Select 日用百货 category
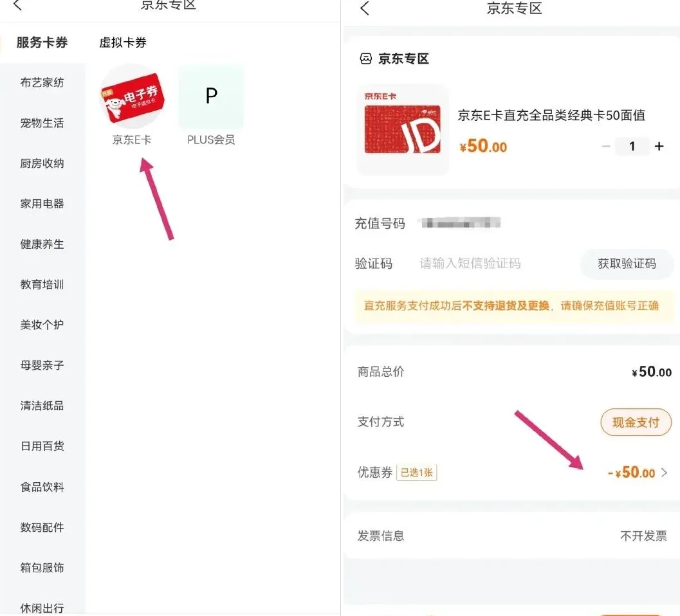Image resolution: width=680 pixels, height=616 pixels. (x=42, y=446)
